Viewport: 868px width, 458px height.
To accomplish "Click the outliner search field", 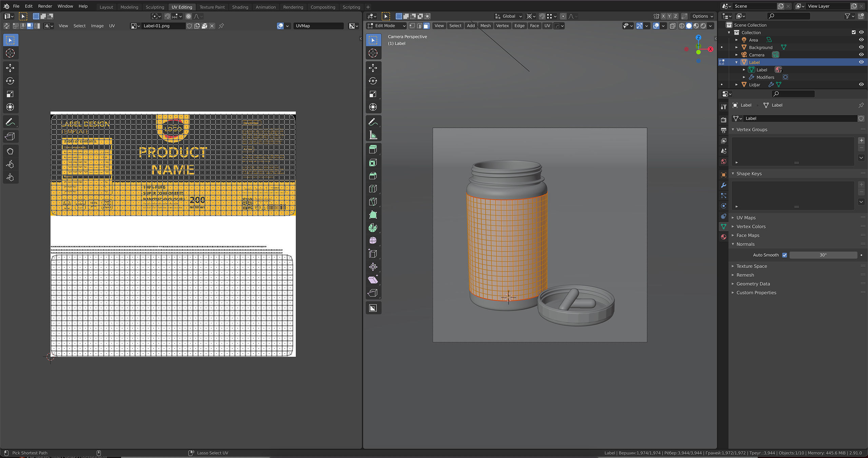I will (789, 16).
